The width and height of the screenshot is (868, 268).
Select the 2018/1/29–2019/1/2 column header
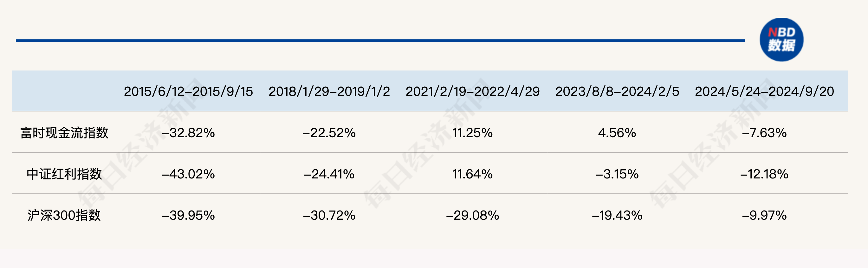(x=329, y=91)
